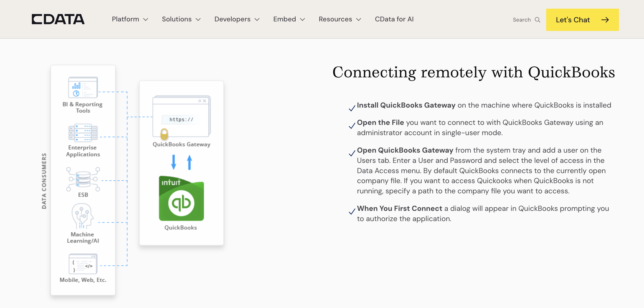Click the checkmark beside When You First Connect
Screen dimensions: 644x308
[352, 211]
